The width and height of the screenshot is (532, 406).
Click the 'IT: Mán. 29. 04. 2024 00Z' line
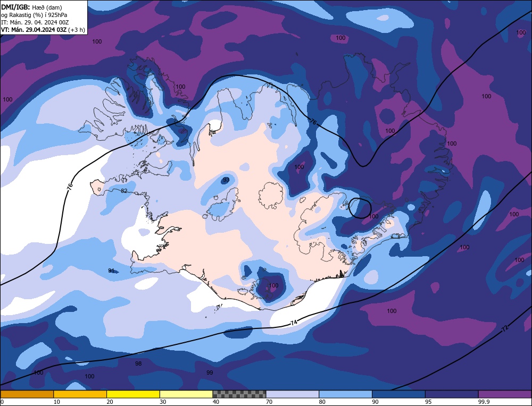coord(35,22)
